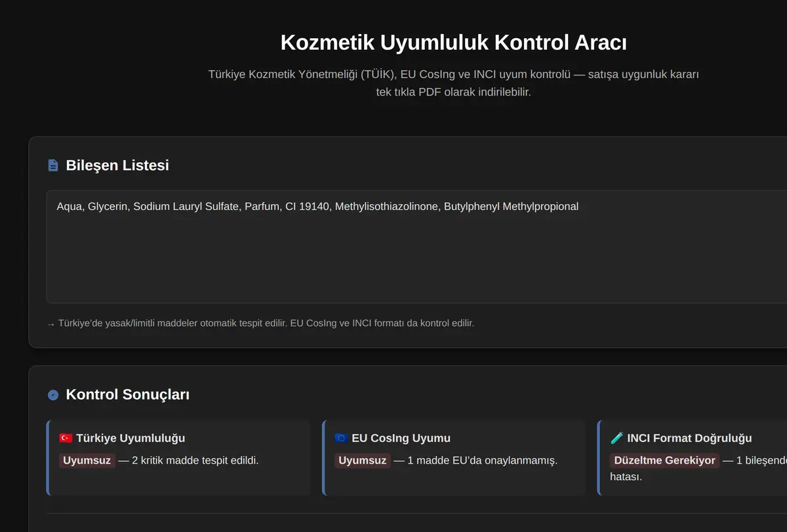Open the Türkiye Uyumluluğu result card
Screen dimensions: 787x532
(x=178, y=458)
